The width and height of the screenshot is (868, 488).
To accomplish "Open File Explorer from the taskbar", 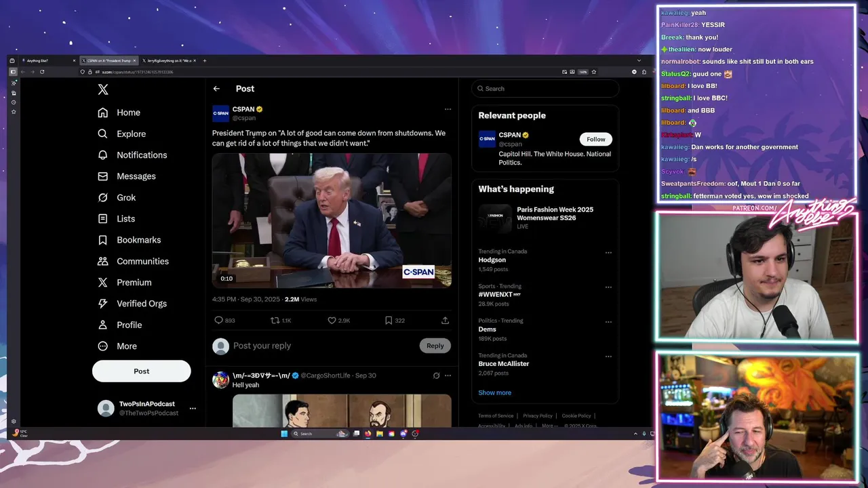I will 380,434.
